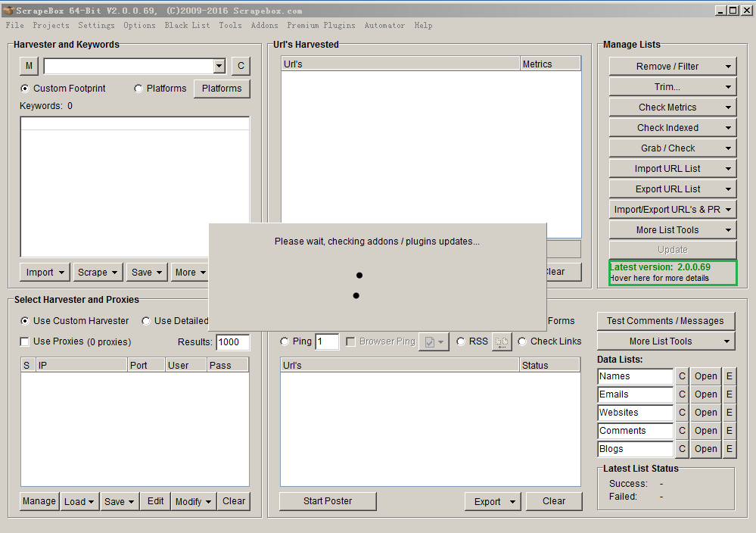Expand the footprint combo box dropdown
This screenshot has width=756, height=533.
pyautogui.click(x=219, y=66)
